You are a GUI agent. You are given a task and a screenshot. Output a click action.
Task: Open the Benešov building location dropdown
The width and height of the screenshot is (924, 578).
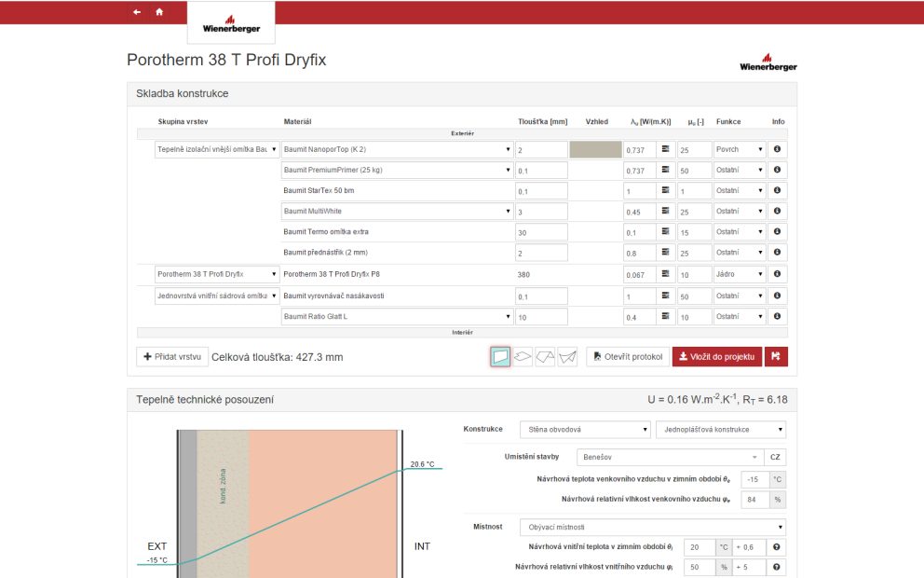pyautogui.click(x=668, y=458)
